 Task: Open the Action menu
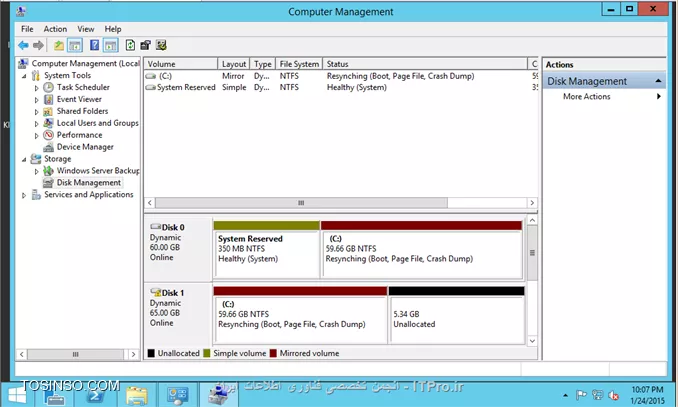55,29
